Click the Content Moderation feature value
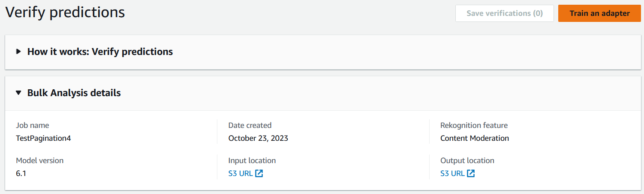This screenshot has height=194, width=644. click(x=474, y=138)
